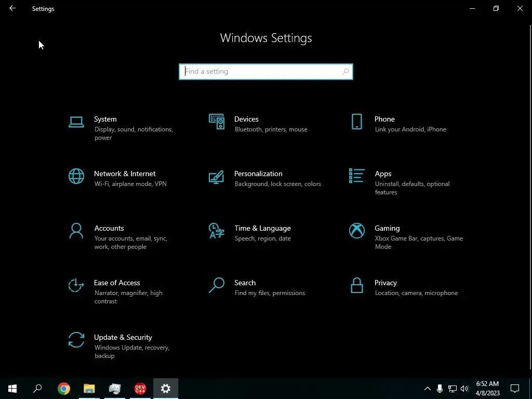
Task: Go to the Gaming heading
Action: click(x=387, y=229)
